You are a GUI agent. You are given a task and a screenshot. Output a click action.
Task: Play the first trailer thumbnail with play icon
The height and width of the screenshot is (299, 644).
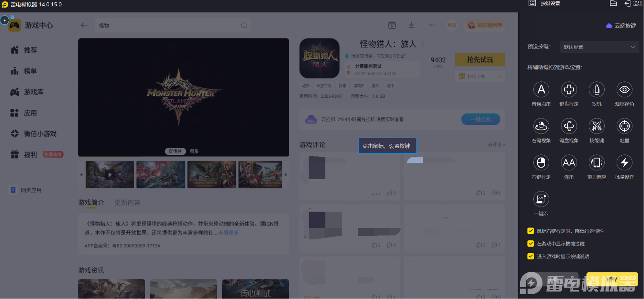[110, 175]
